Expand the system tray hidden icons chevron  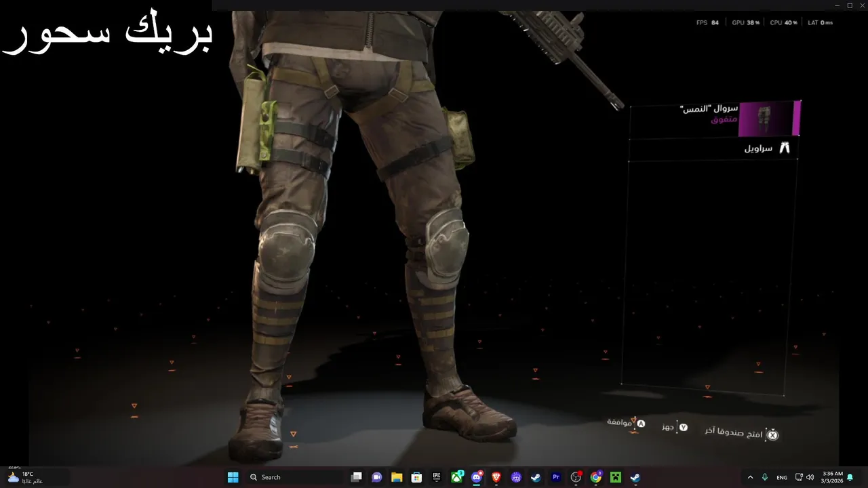point(750,477)
